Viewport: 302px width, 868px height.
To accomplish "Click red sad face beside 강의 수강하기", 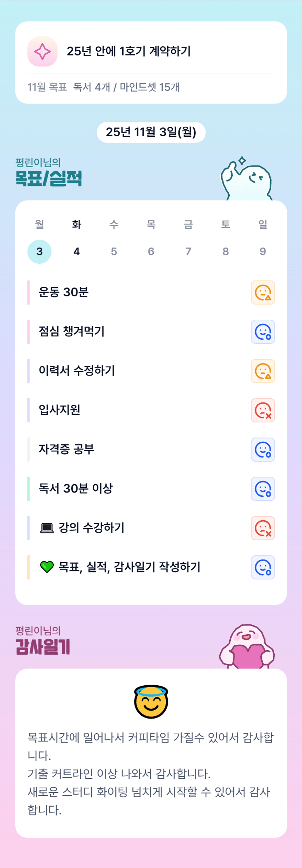I will point(263,528).
